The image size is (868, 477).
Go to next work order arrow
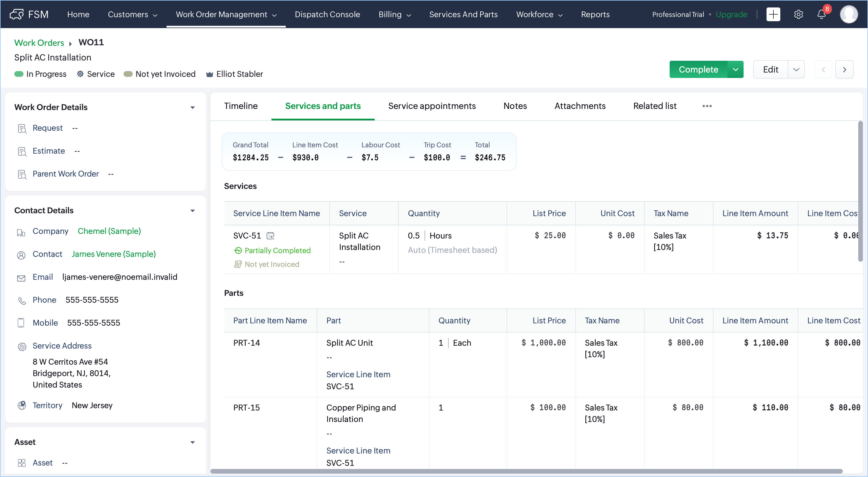point(844,70)
